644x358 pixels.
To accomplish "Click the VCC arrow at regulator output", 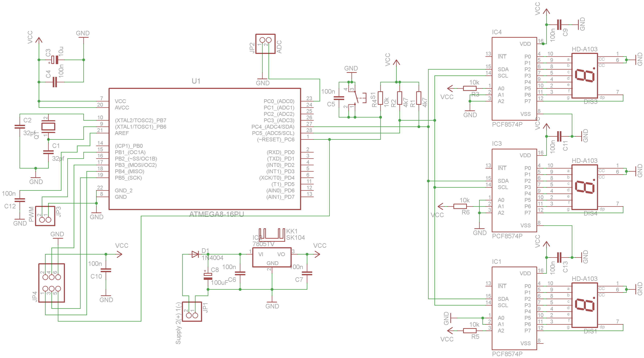I will (x=317, y=254).
